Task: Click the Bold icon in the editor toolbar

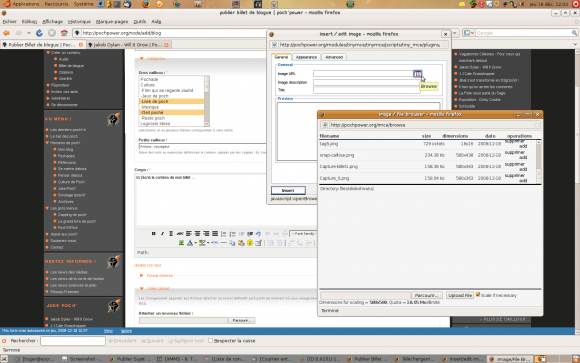Action: [154, 233]
